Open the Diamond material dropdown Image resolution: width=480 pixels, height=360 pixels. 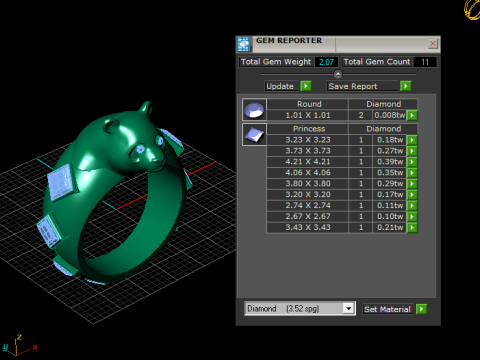(x=349, y=309)
